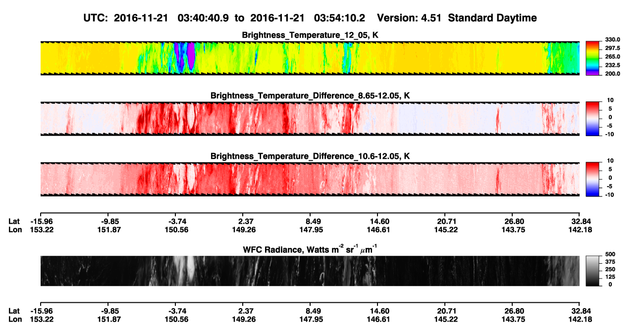
Task: Click the red-blue colorbar beside 8.65-12.05 panel
Action: [x=593, y=119]
